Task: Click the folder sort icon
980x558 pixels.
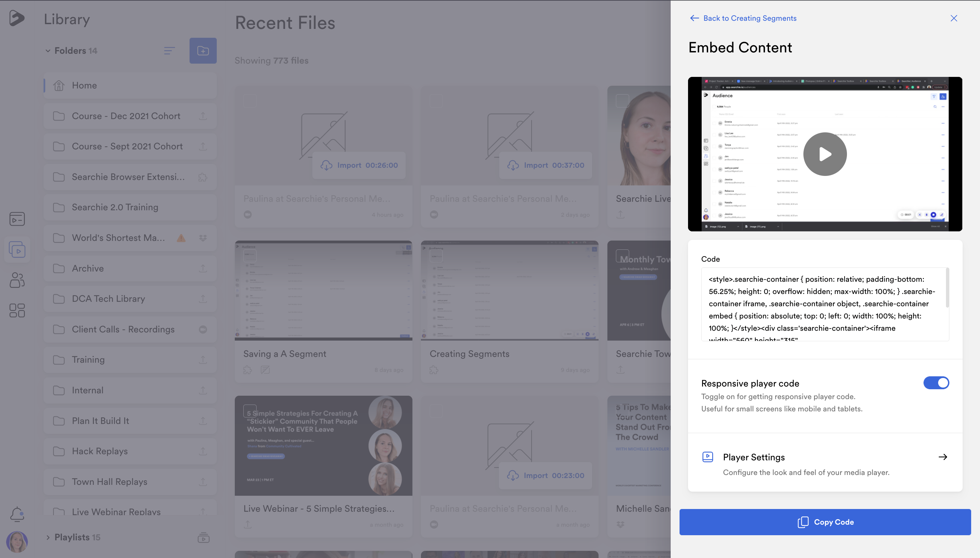Action: point(169,51)
